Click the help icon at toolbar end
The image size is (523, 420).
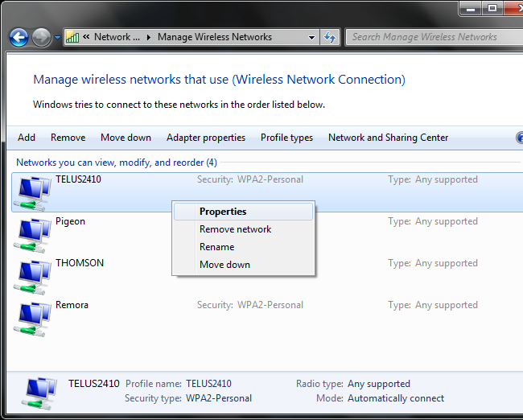tap(520, 138)
